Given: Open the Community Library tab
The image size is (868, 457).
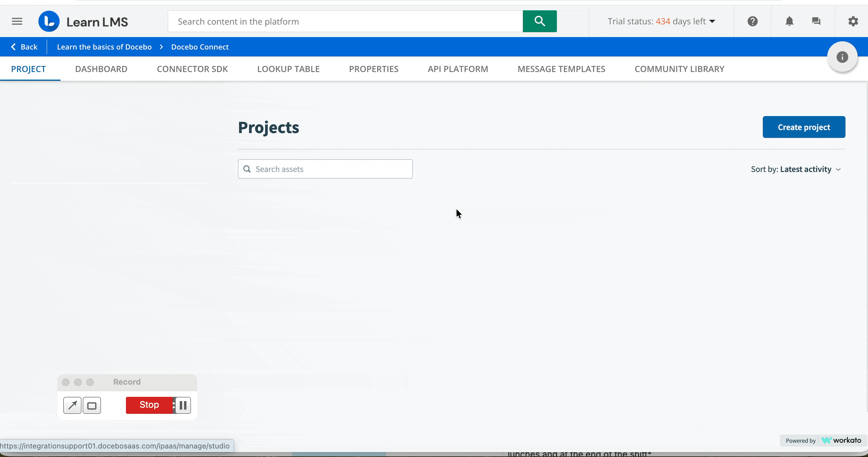Looking at the screenshot, I should point(679,69).
